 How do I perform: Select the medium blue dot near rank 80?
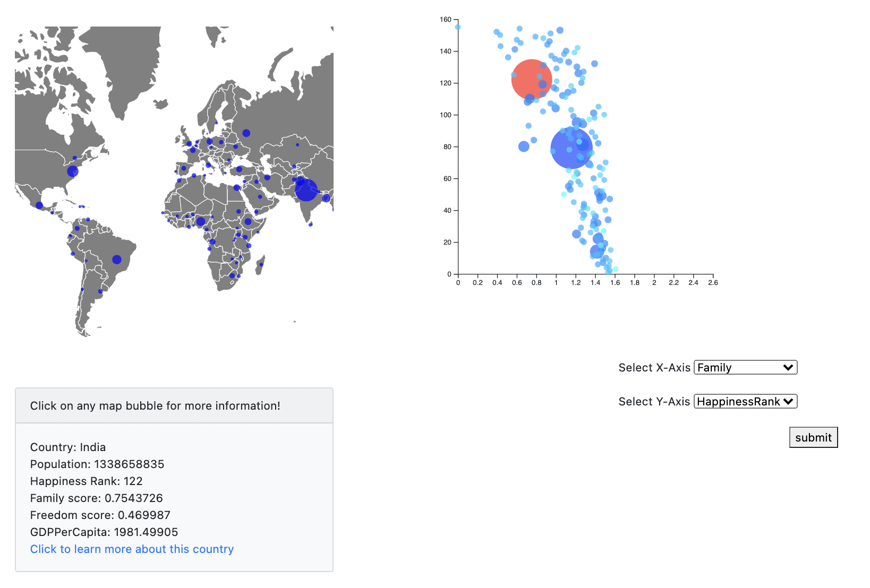[524, 146]
